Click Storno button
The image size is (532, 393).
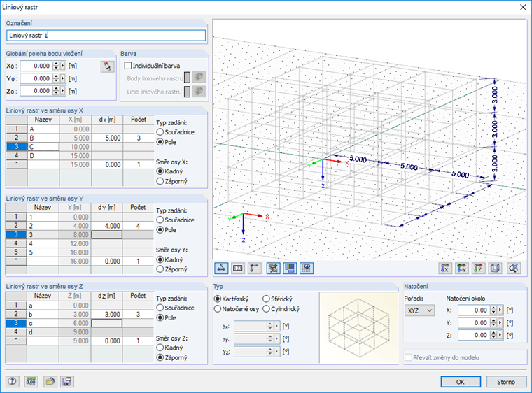[506, 382]
